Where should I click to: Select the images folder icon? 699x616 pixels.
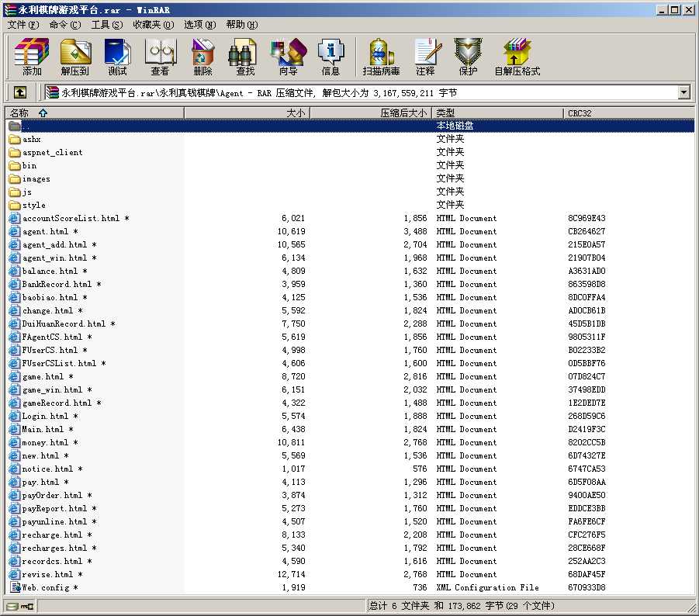(15, 178)
